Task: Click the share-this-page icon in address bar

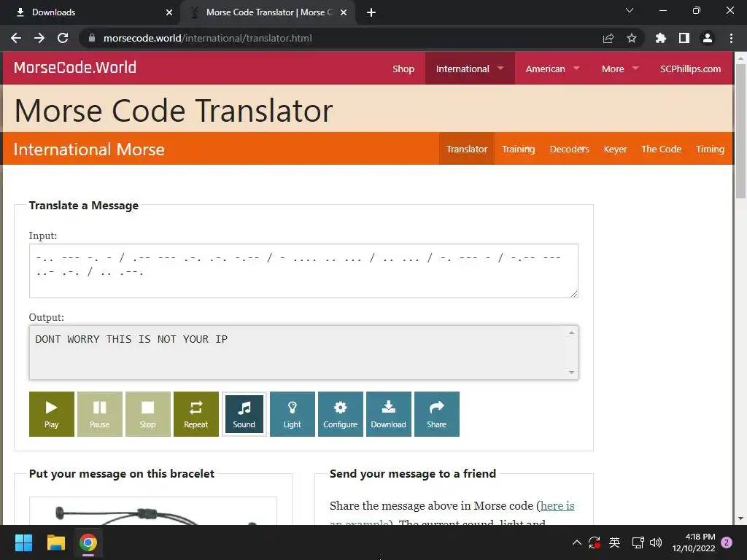Action: 608,38
